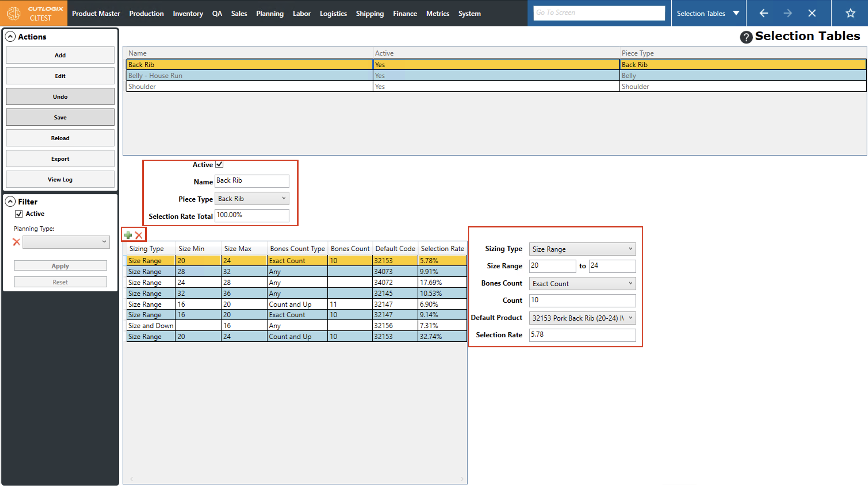This screenshot has height=486, width=868.
Task: Click the green plus add-row icon
Action: pos(128,235)
